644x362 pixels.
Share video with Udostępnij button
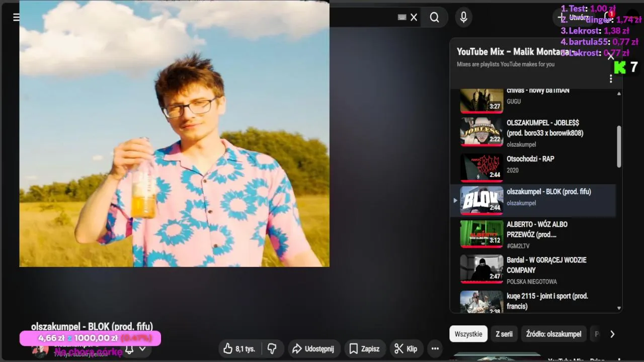pyautogui.click(x=313, y=348)
